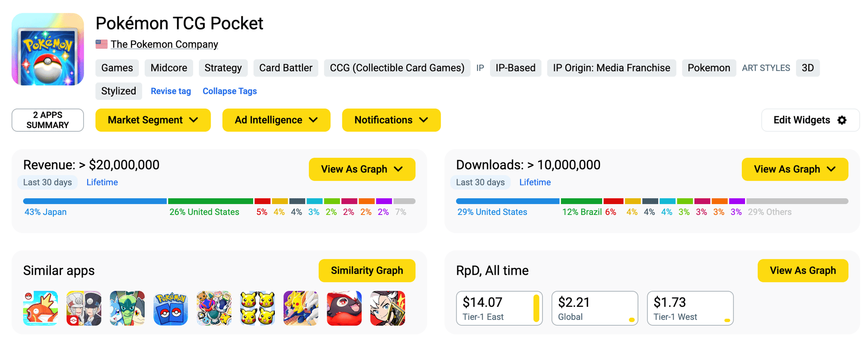The height and width of the screenshot is (343, 868).
Task: Click the $1.73 Tier-1 West card
Action: tap(690, 308)
